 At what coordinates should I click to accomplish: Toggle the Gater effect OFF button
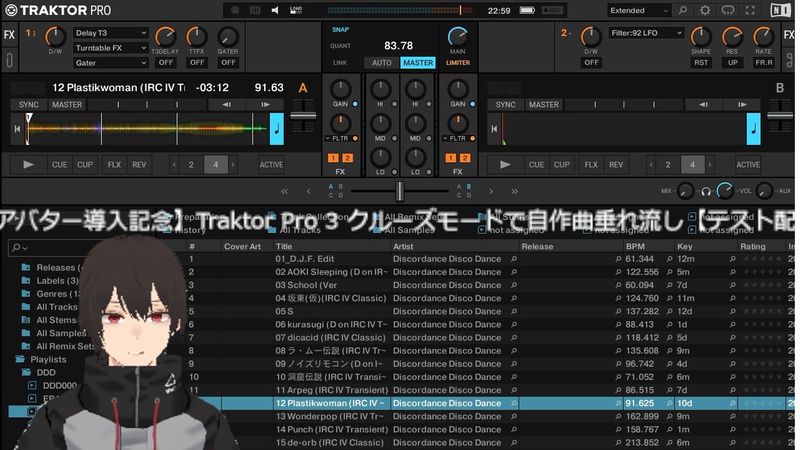point(227,62)
